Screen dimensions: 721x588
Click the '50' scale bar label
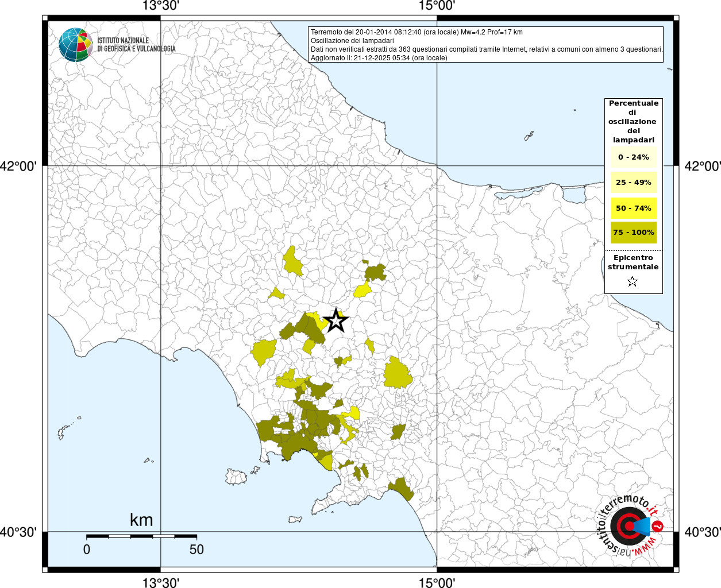coord(196,550)
